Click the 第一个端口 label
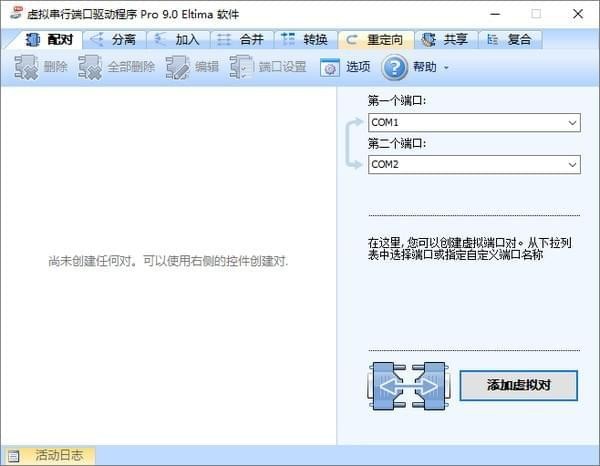Viewport: 600px width, 466px height. coord(397,101)
